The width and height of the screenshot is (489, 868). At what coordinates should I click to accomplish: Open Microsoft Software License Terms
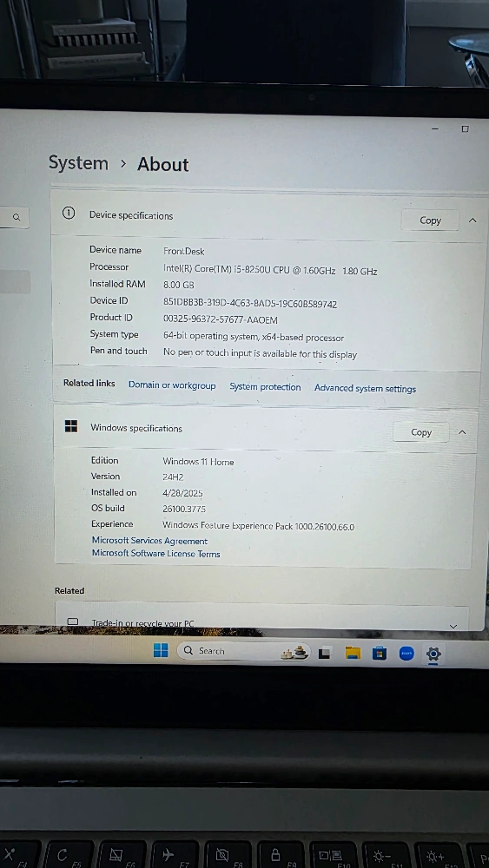tap(155, 553)
